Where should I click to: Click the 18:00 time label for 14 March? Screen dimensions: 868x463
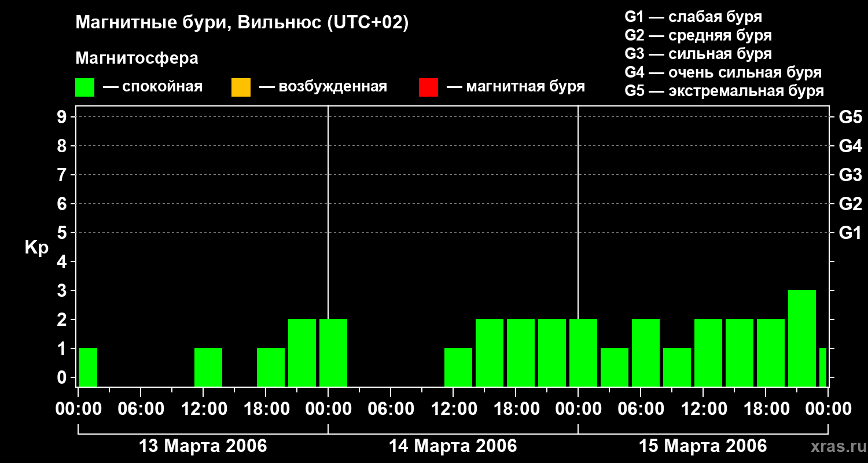tap(516, 409)
